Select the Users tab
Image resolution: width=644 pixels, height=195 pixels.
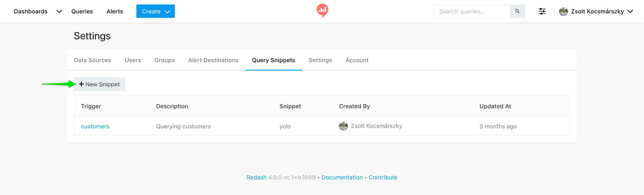133,60
